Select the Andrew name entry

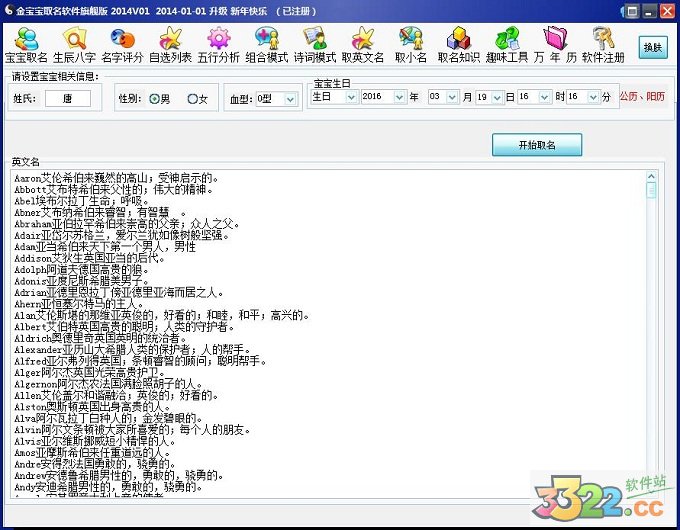click(x=119, y=476)
